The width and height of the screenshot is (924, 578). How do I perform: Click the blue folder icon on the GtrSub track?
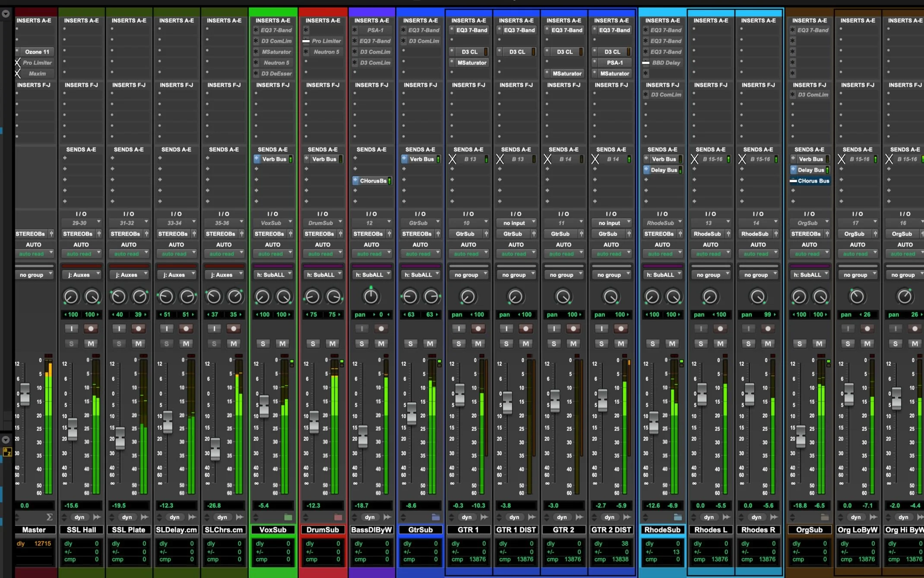[x=436, y=517]
